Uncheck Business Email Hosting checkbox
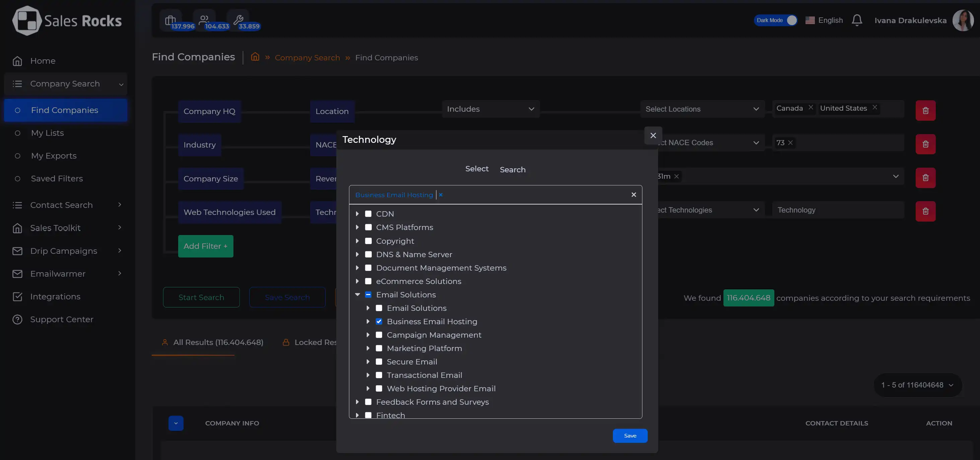 [x=379, y=322]
